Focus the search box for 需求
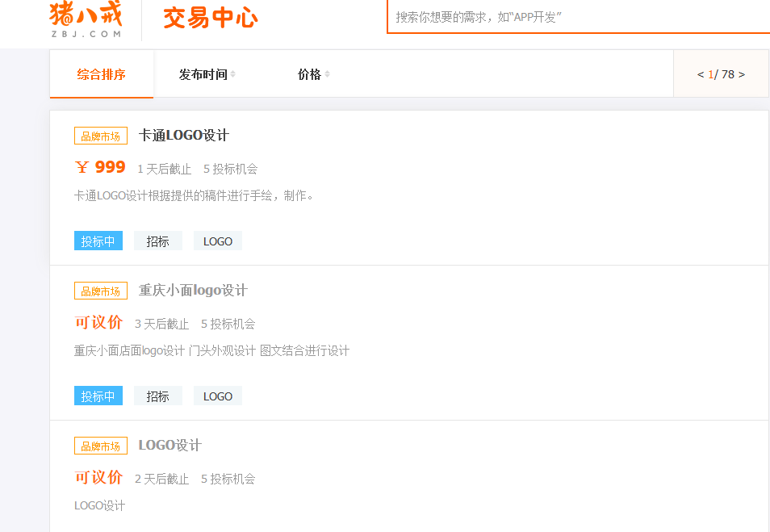Screen dimensions: 770x532 (579, 17)
